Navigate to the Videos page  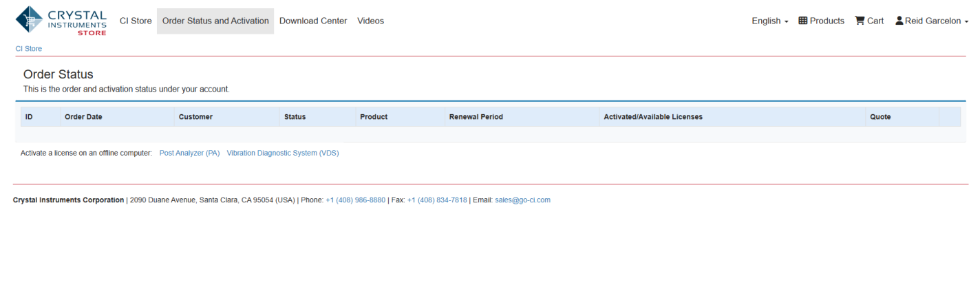pos(370,21)
